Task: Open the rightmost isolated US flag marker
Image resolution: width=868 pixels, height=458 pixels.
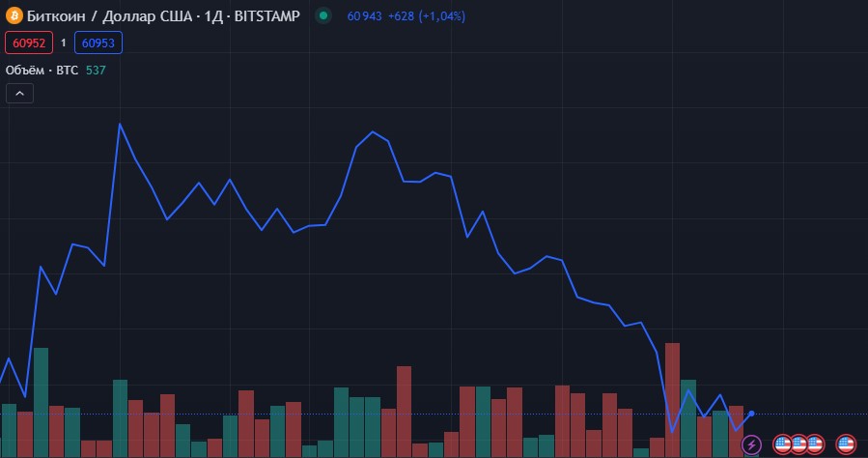Action: [846, 444]
